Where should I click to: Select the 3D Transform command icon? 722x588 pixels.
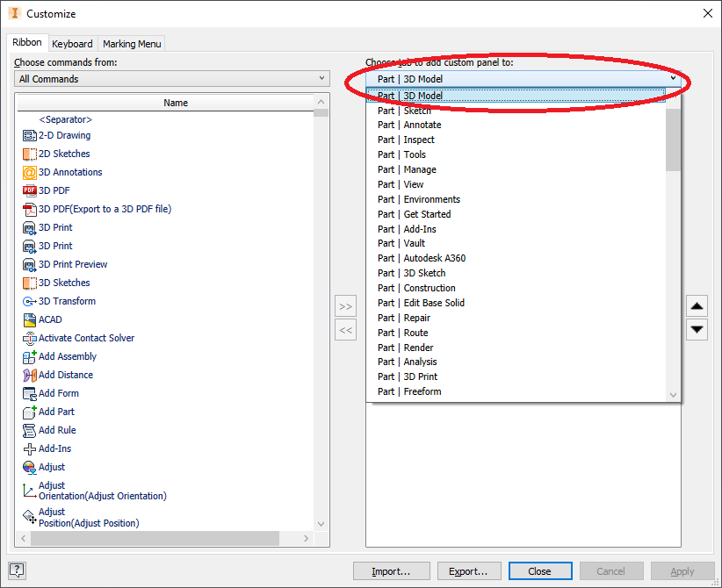click(30, 301)
